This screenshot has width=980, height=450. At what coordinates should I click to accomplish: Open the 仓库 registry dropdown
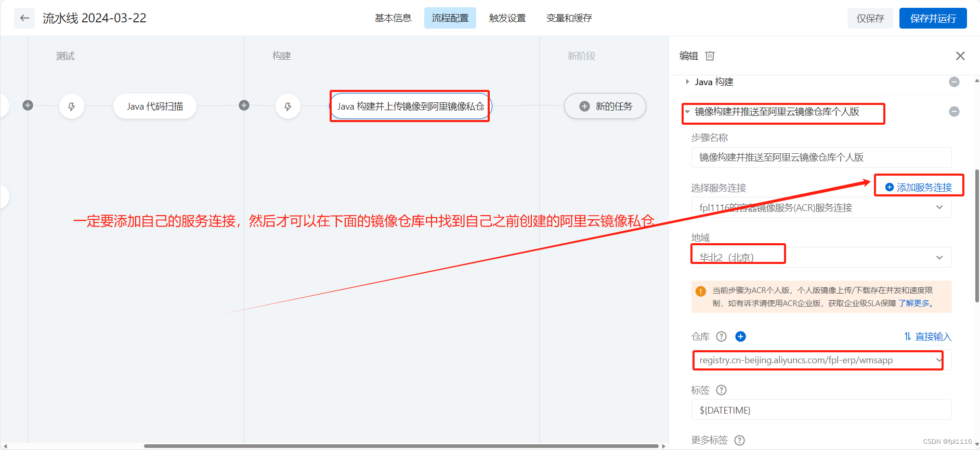[821, 360]
